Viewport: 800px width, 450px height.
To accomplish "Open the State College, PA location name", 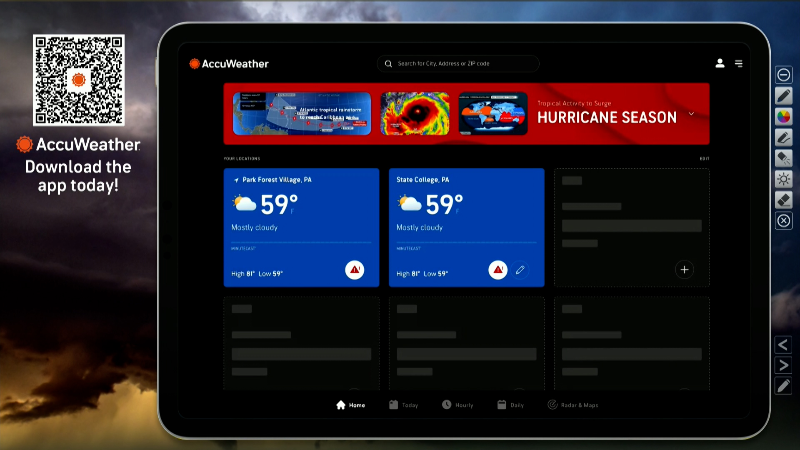I will (x=423, y=180).
